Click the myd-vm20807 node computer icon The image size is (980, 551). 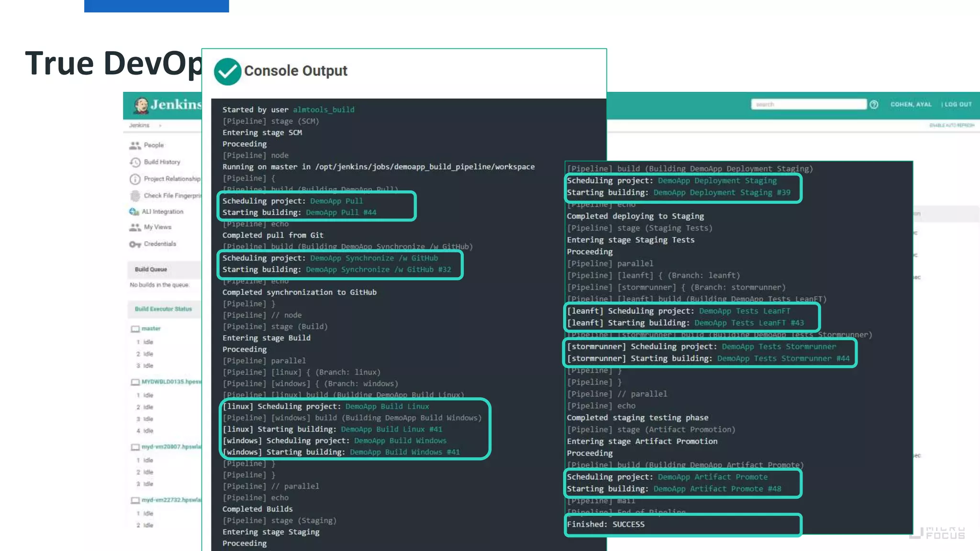[x=135, y=447]
